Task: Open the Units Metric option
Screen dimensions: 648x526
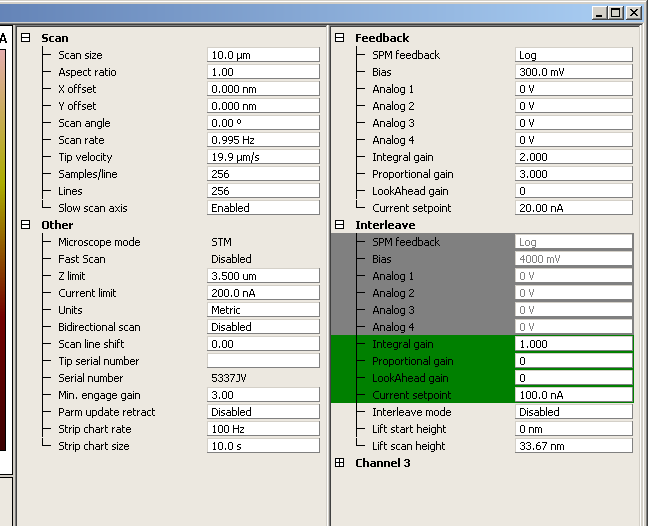Action: tap(263, 309)
